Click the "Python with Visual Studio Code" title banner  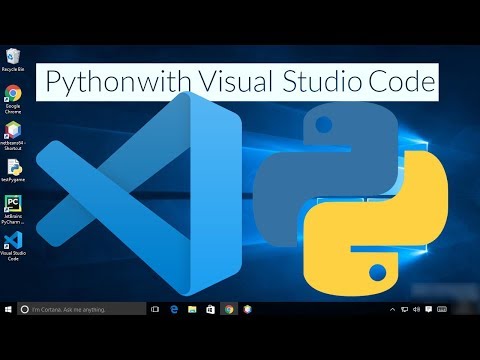coord(237,82)
